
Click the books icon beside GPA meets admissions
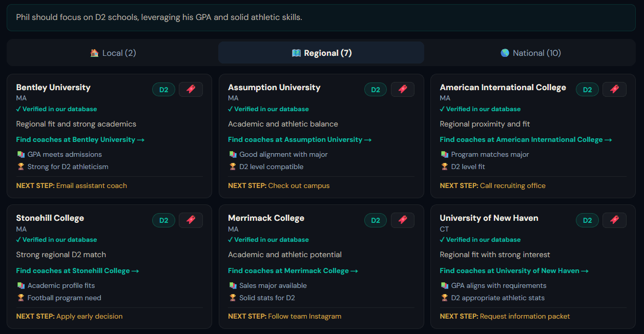coord(20,154)
